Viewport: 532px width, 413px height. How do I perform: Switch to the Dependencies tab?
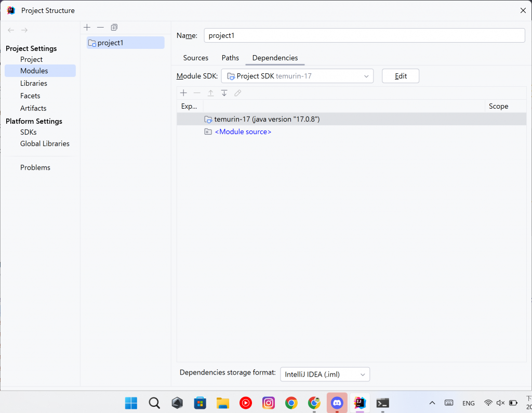click(x=275, y=58)
